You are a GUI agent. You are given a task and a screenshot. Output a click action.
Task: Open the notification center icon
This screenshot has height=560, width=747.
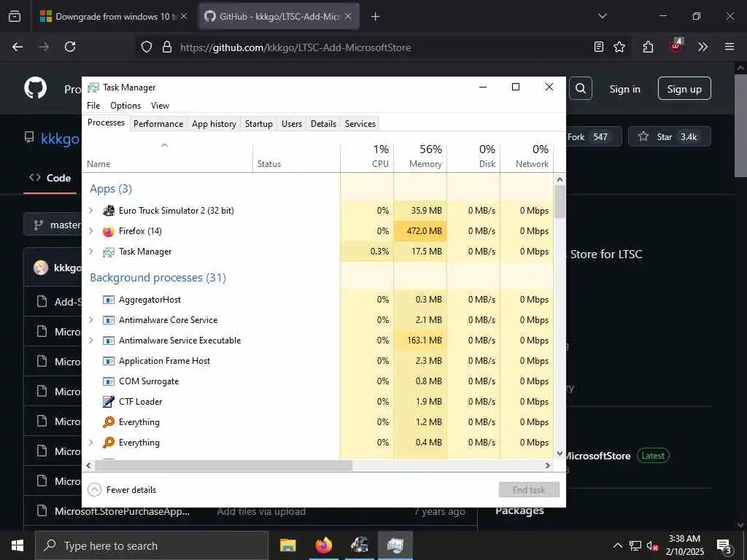724,545
